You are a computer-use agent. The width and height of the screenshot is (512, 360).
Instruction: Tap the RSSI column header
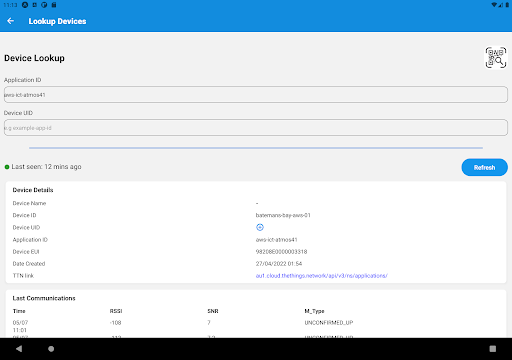[x=116, y=311]
